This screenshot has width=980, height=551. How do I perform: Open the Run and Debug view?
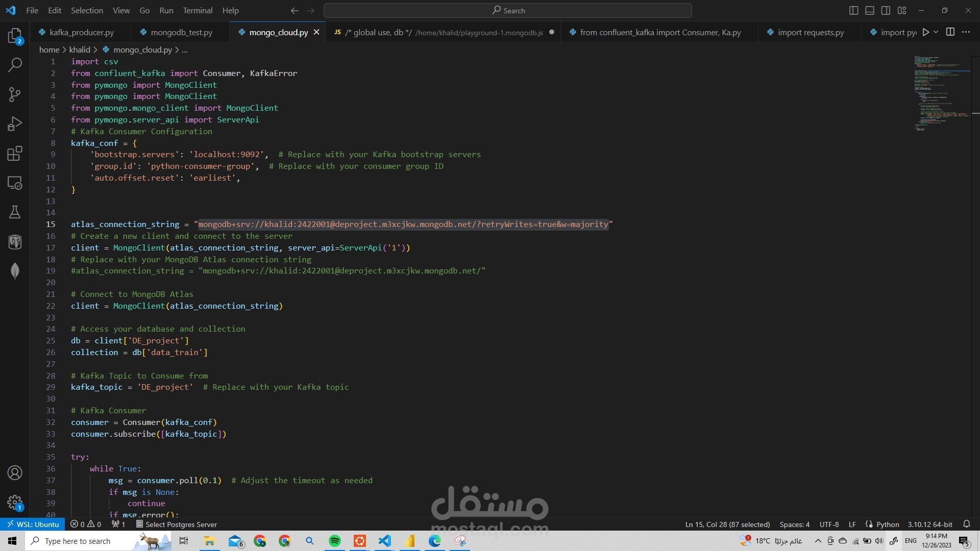[x=15, y=124]
